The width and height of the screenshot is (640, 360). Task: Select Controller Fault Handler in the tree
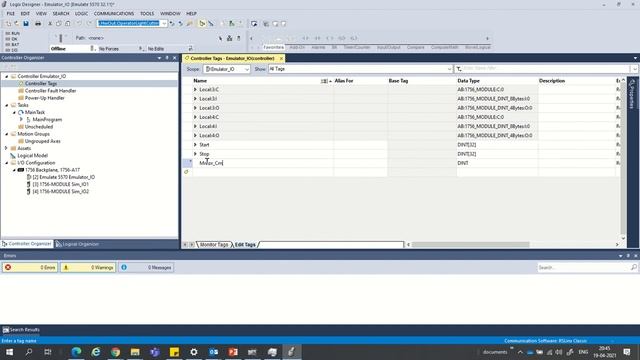coord(50,91)
